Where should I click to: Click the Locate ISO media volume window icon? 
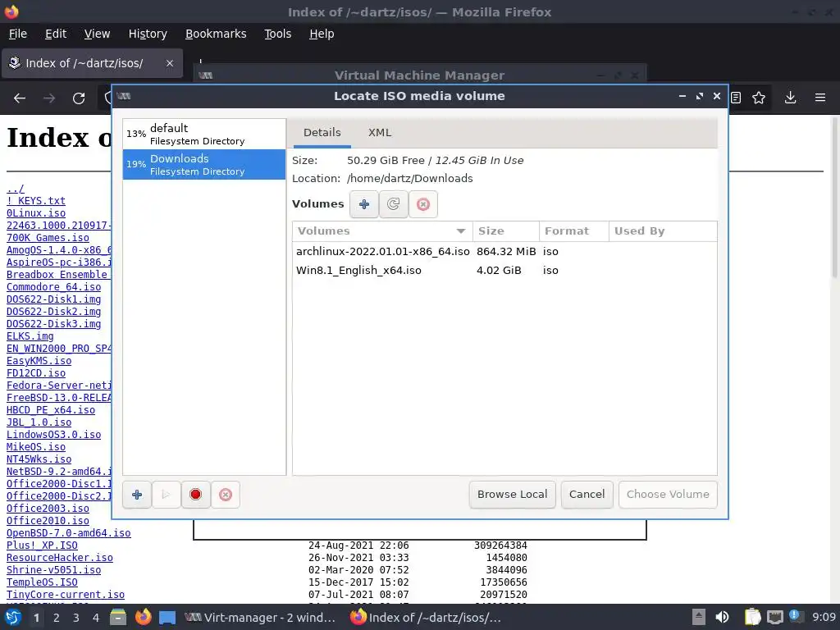tap(124, 96)
